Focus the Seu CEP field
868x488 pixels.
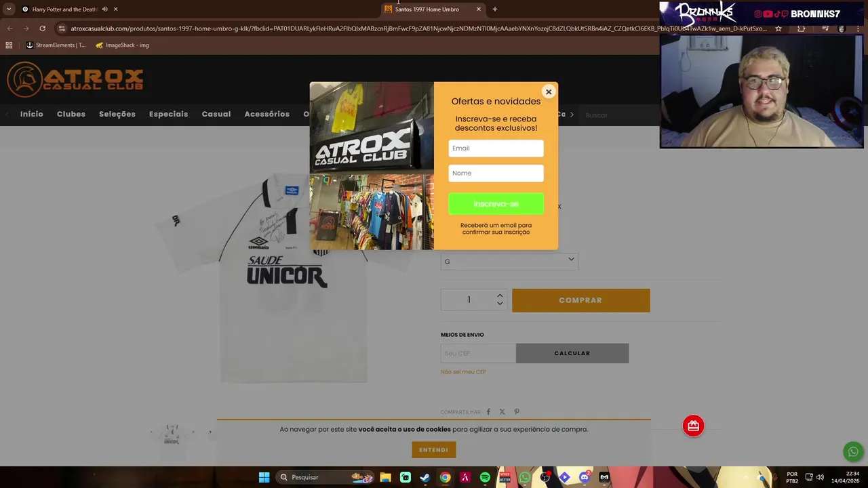tap(478, 353)
